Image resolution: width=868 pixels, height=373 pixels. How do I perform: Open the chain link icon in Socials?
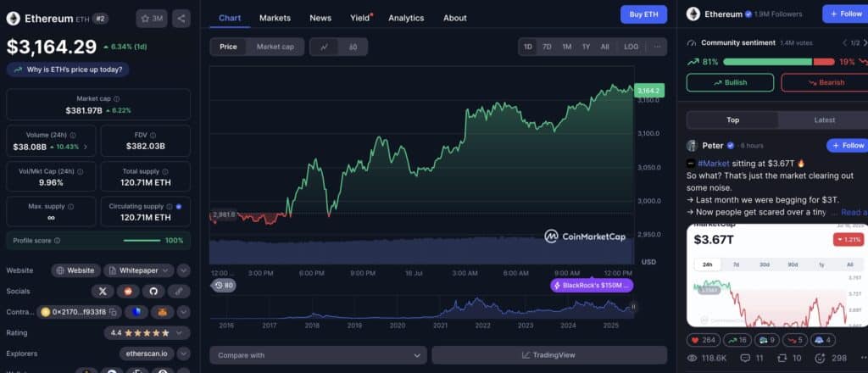pos(179,291)
